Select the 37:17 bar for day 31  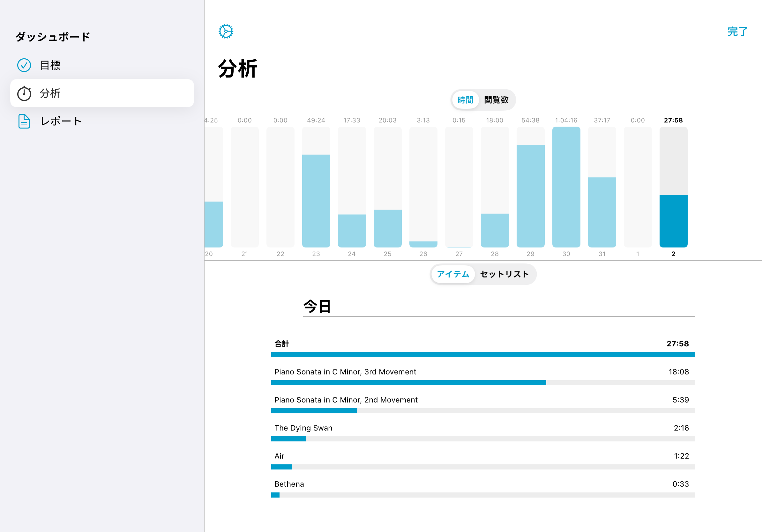coord(602,187)
